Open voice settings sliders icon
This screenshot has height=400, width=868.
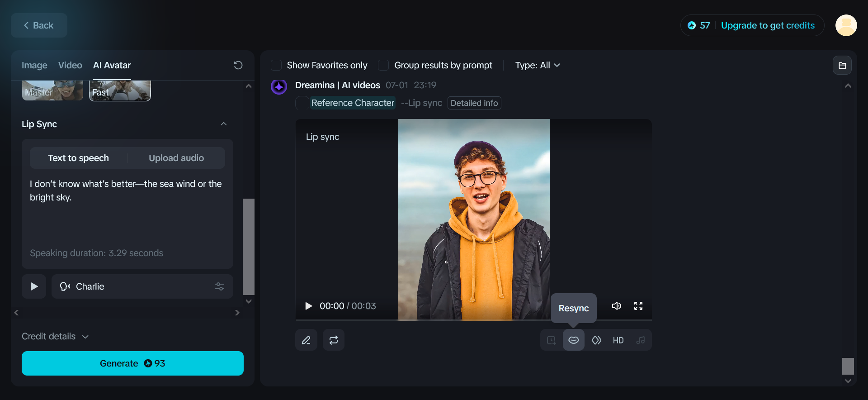(x=220, y=286)
